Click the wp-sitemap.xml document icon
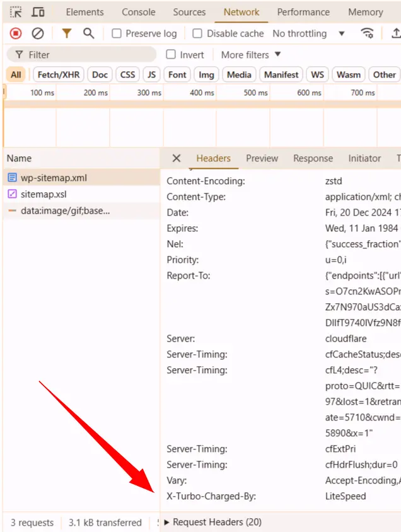Screen dimensions: 401x532 (x=12, y=178)
